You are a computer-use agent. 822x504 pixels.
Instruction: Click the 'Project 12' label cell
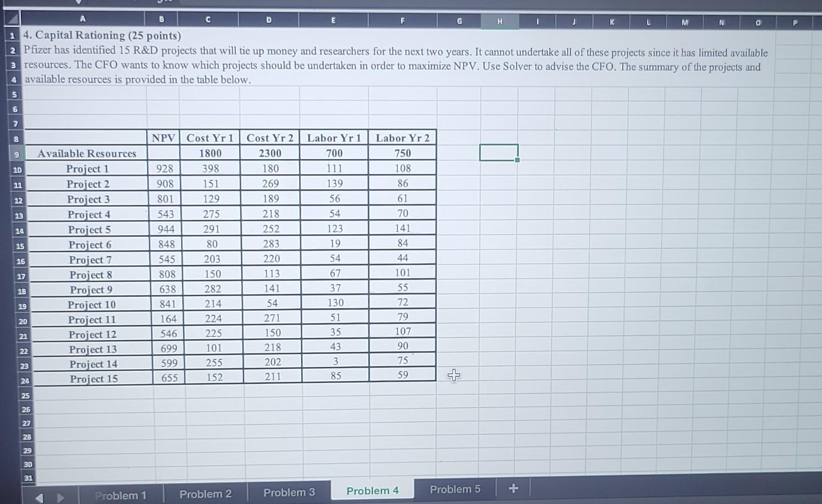[x=92, y=335]
